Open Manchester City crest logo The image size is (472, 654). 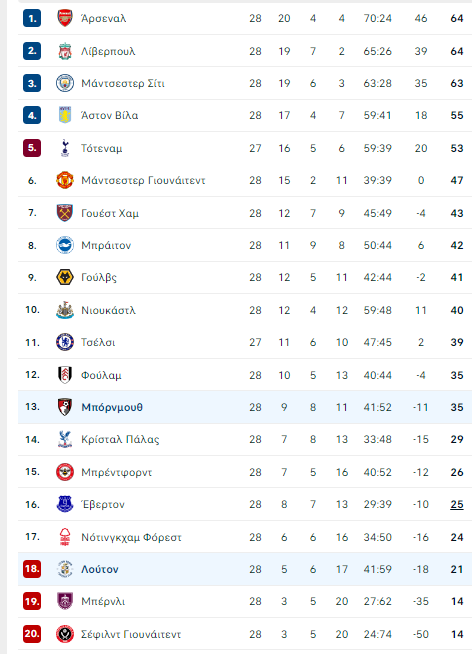pos(65,83)
